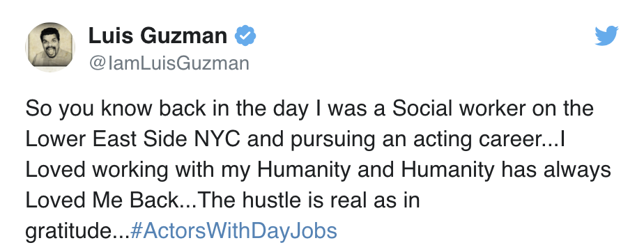Open Luis Guzman's profile avatar photo
Screen dimensions: 644x252
(x=50, y=47)
